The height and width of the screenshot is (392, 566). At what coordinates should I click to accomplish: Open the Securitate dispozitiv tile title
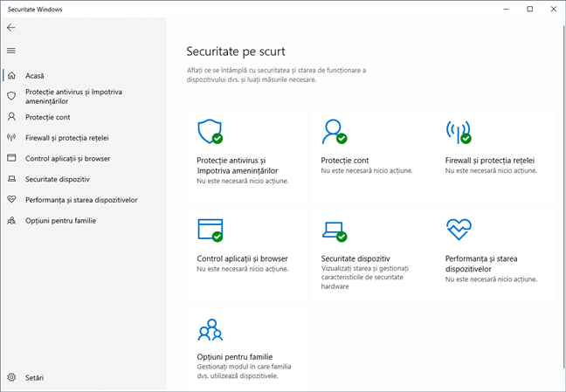355,258
